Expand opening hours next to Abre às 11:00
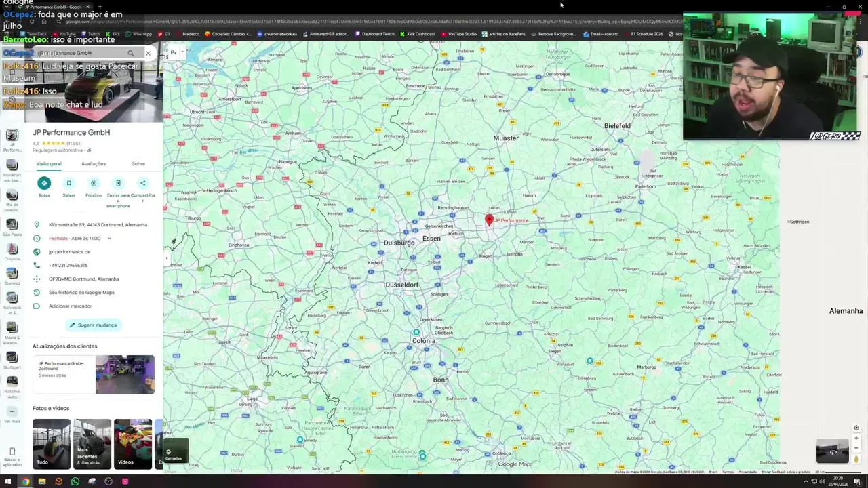The width and height of the screenshot is (868, 488). pyautogui.click(x=109, y=239)
